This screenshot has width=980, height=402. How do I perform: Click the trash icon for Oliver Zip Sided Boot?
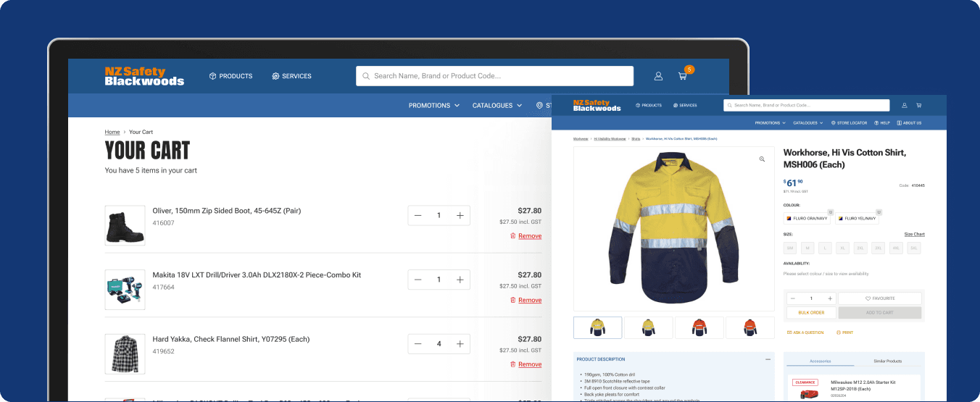(512, 236)
